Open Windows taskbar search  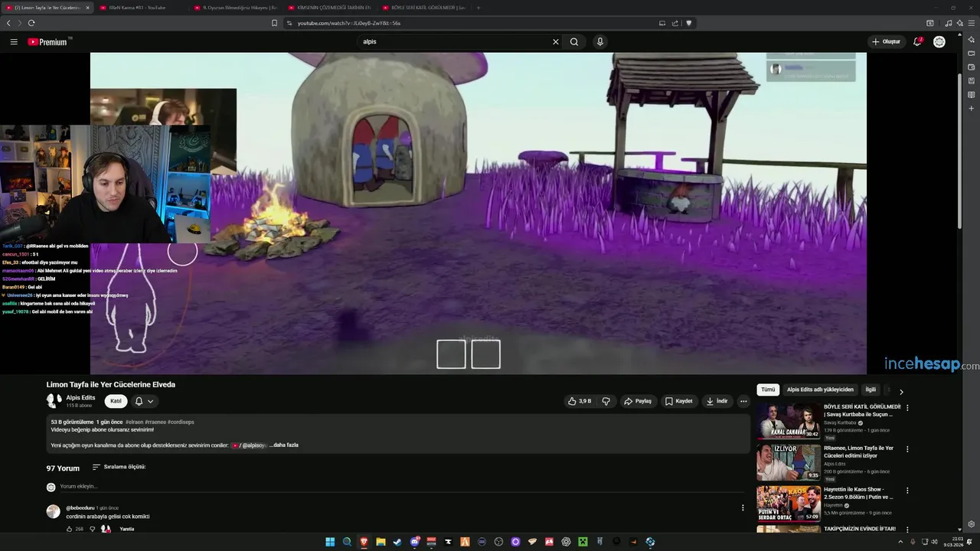click(347, 542)
